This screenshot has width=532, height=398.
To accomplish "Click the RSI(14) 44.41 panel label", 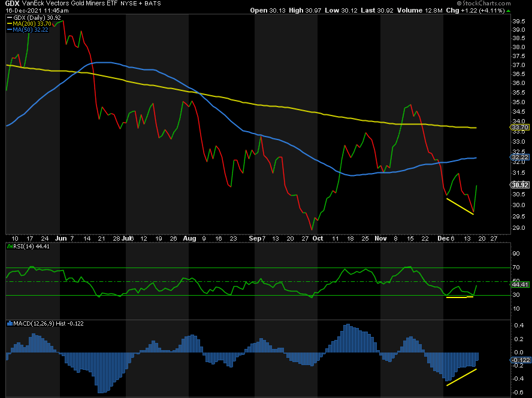I will click(x=29, y=247).
